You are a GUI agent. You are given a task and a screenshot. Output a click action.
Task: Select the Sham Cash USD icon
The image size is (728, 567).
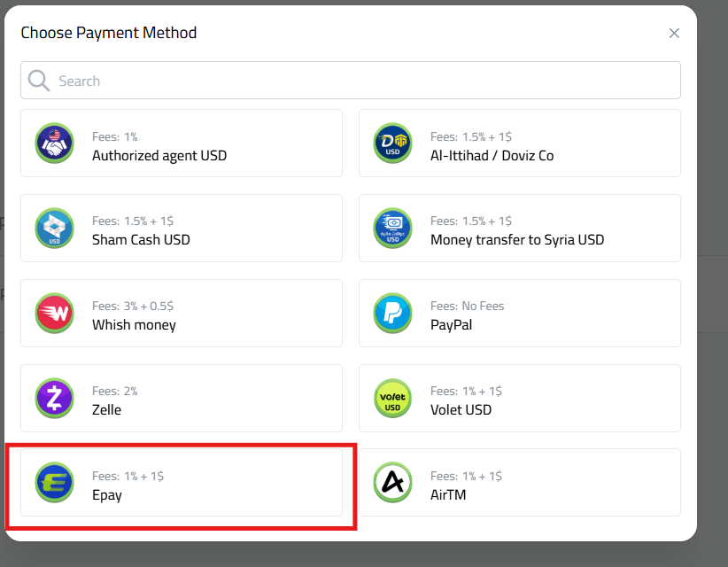coord(54,228)
